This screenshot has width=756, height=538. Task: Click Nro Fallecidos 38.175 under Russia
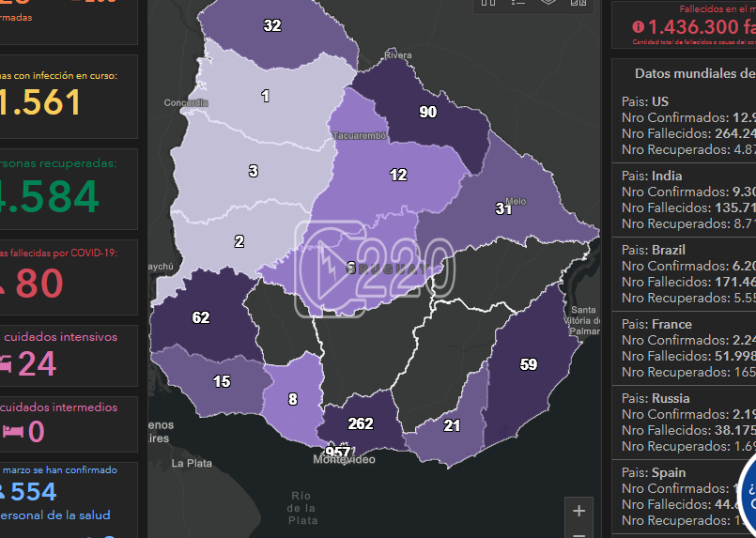[x=688, y=431]
